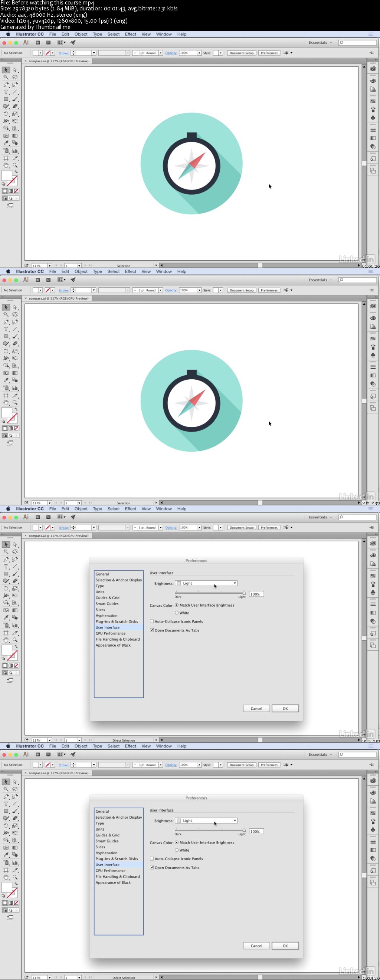Open the Object menu in the top frame
This screenshot has width=380, height=980.
(x=81, y=34)
